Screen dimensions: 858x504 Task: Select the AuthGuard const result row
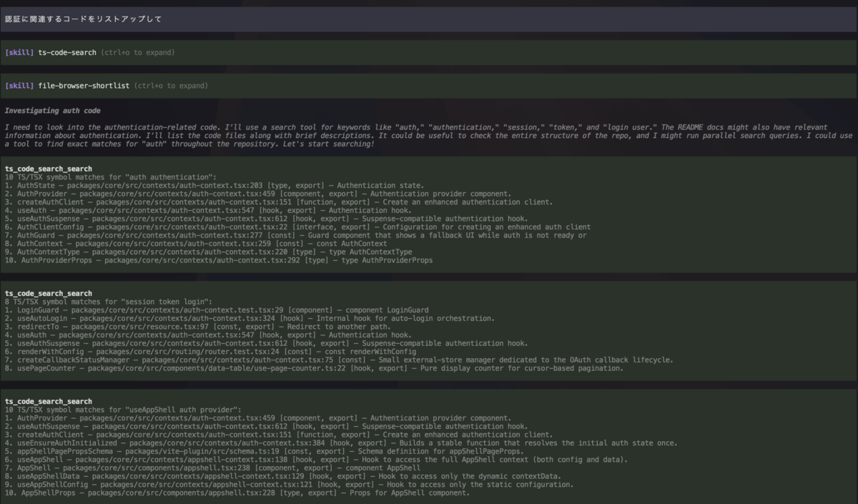click(296, 235)
